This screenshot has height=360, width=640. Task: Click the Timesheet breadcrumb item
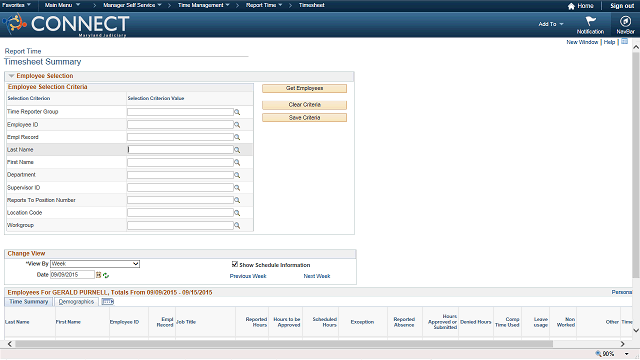tap(311, 5)
